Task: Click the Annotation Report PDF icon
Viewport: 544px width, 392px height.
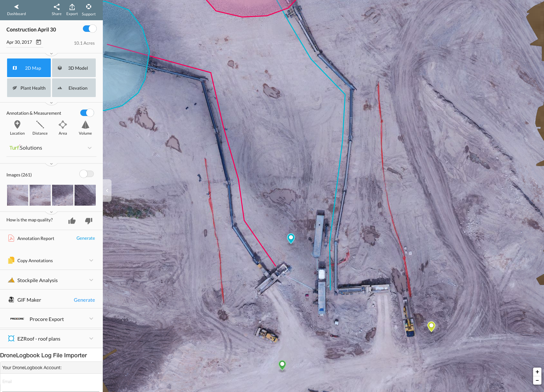Action: click(x=11, y=238)
